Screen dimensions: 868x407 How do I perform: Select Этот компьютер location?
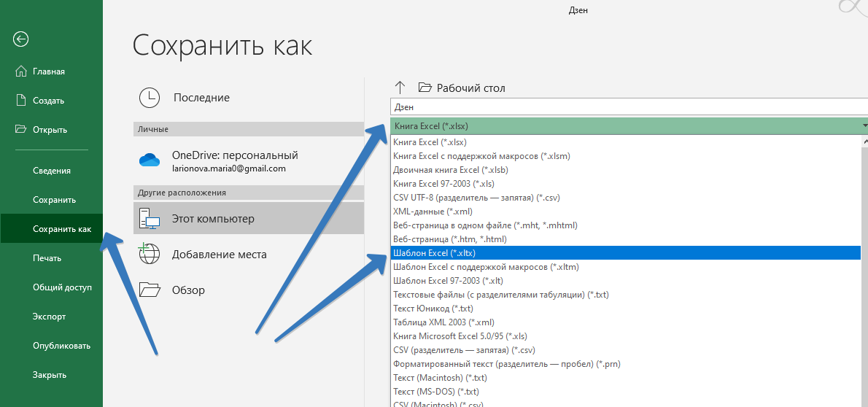click(x=249, y=219)
